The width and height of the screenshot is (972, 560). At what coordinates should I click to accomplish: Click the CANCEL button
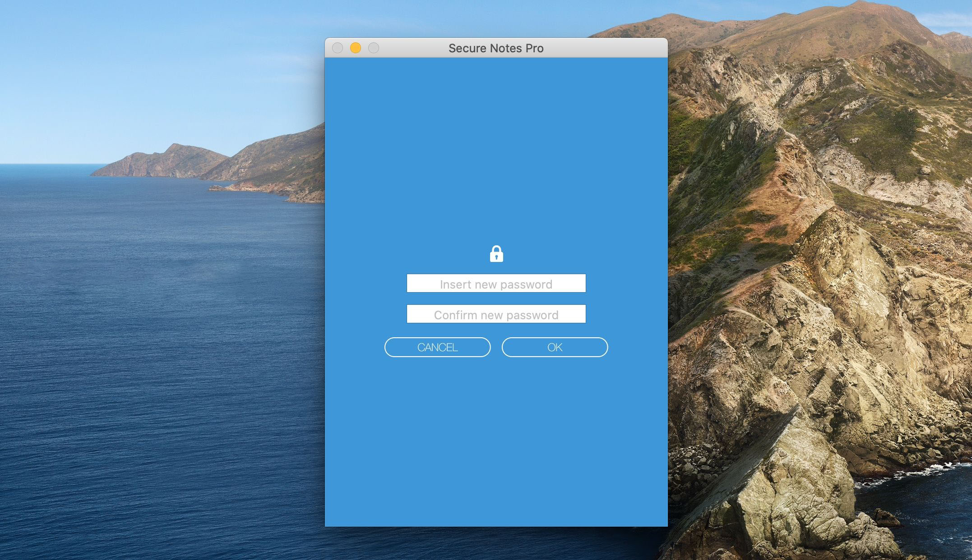click(437, 347)
